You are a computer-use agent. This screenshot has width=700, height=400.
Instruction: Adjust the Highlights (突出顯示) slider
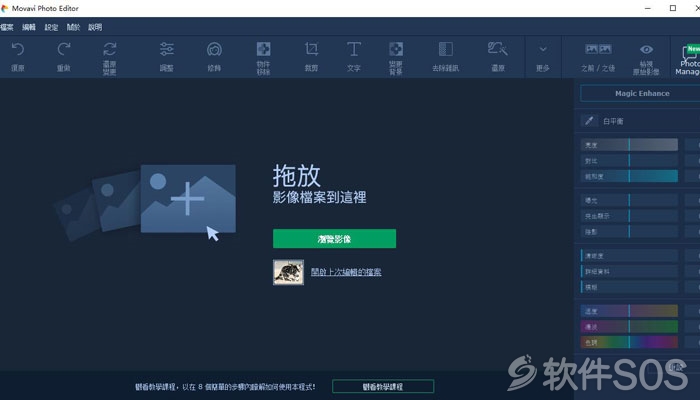click(x=629, y=216)
